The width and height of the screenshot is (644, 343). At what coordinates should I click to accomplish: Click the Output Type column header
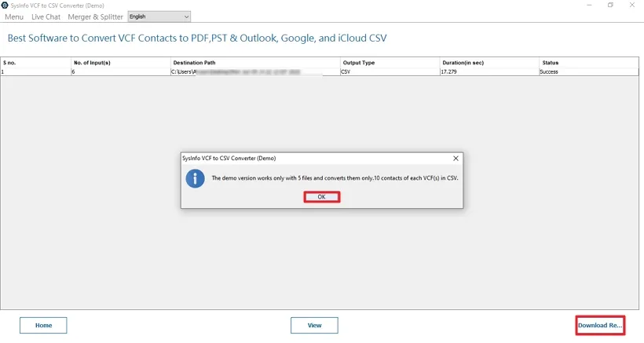click(x=390, y=63)
